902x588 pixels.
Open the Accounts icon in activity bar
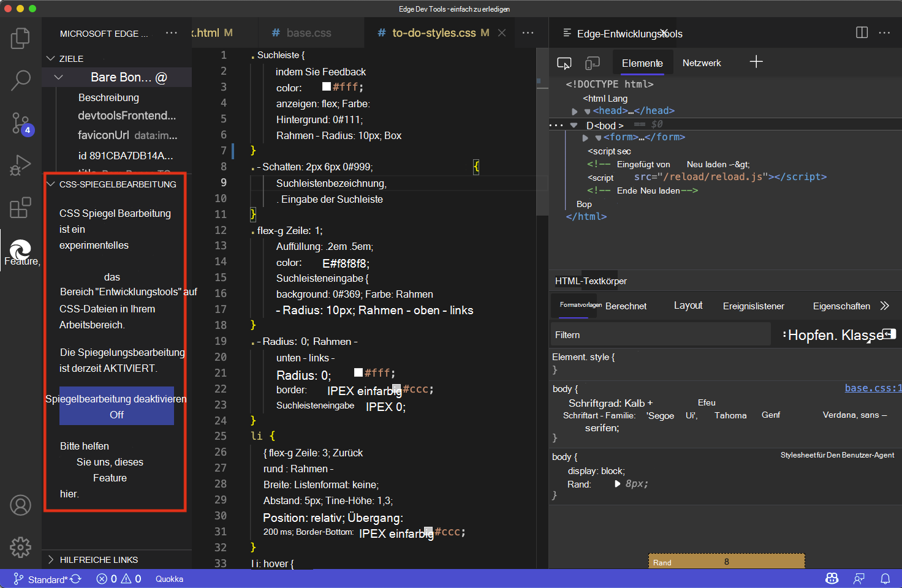(20, 505)
